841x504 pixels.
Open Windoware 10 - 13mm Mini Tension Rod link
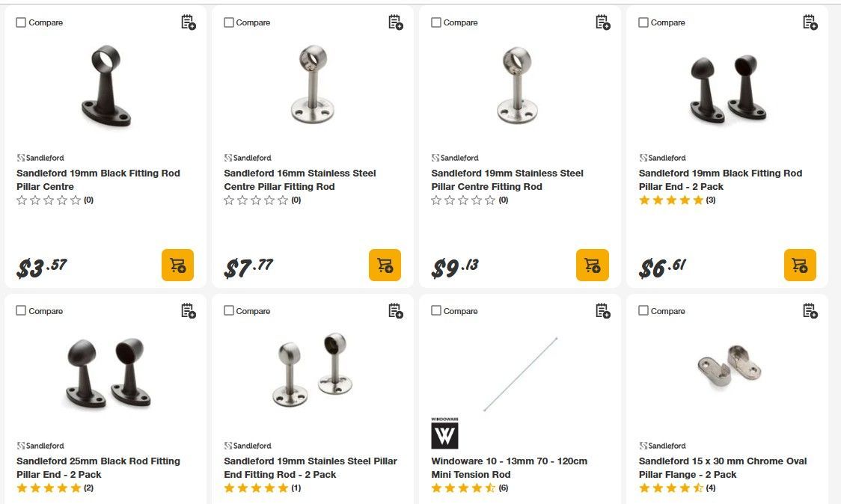point(509,467)
